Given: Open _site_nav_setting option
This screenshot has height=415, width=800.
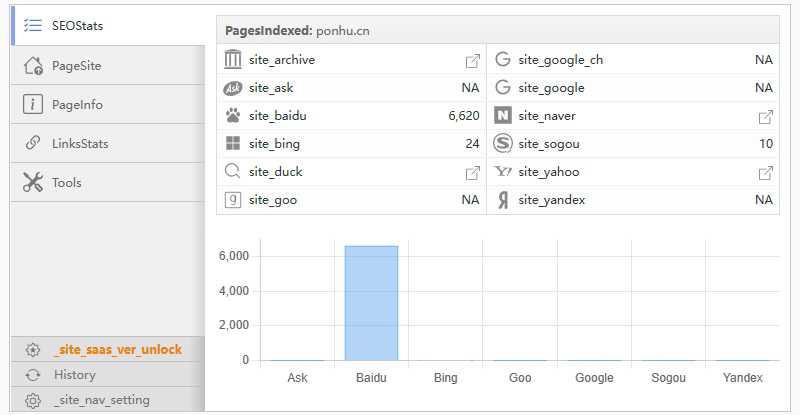Looking at the screenshot, I should click(101, 400).
